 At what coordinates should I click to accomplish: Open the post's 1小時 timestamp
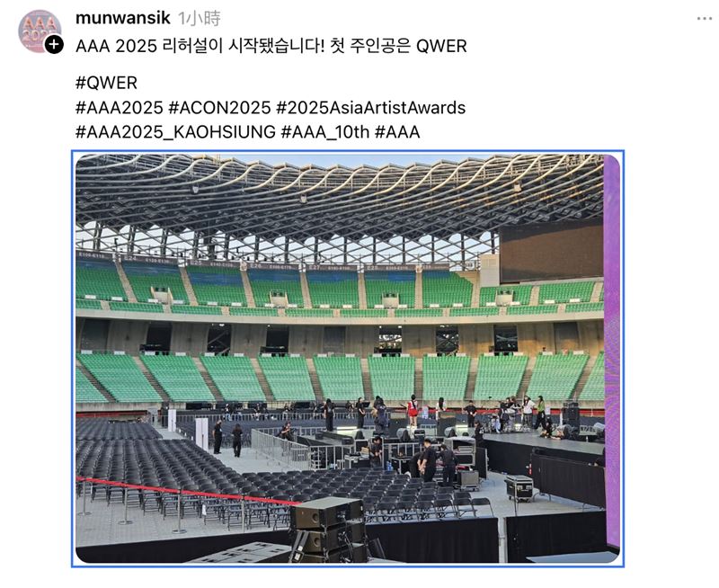click(199, 18)
